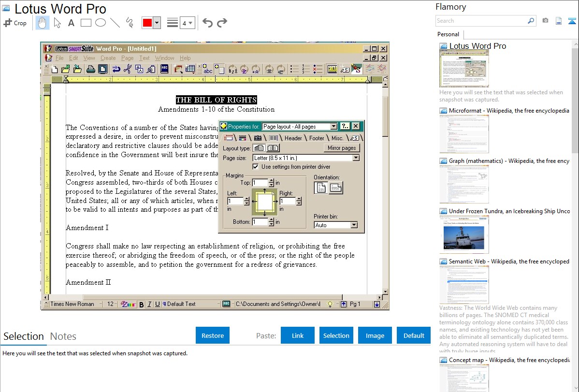Toggle 'Use settings from printer driver' checkbox

point(256,167)
